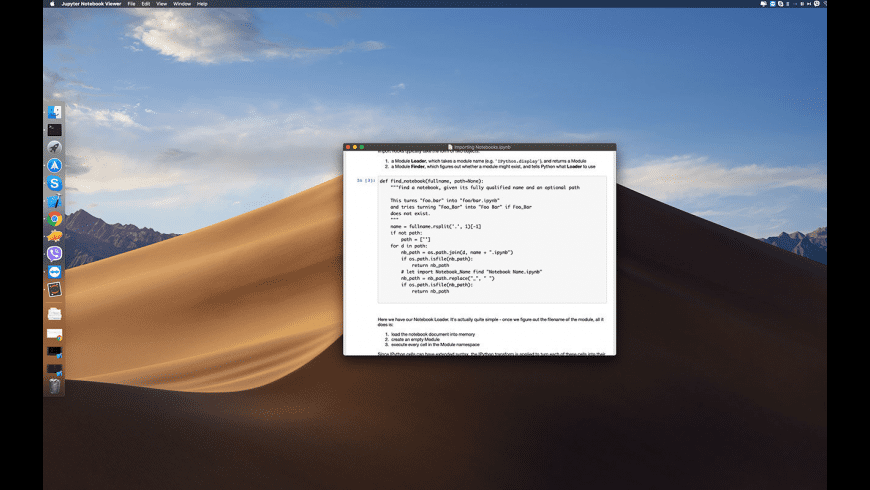Open Viber from the dock
870x490 pixels.
55,254
